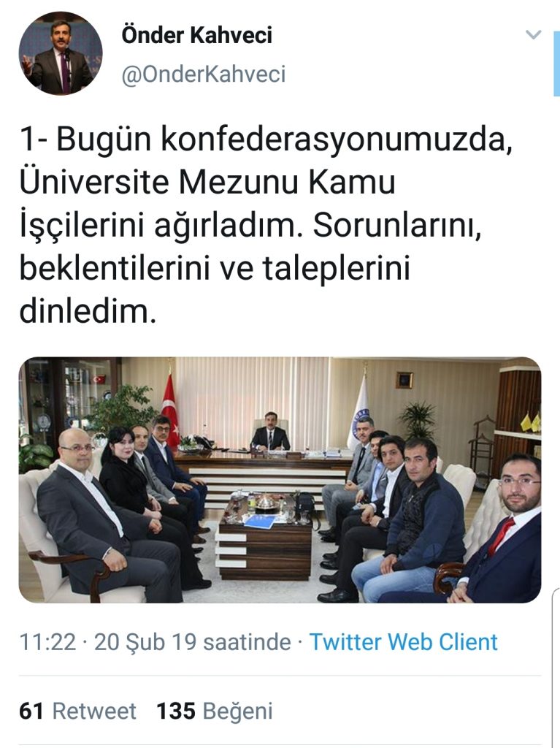Screen dimensions: 560x748
Task: Click the Twitter Web Client link
Action: pos(404,642)
